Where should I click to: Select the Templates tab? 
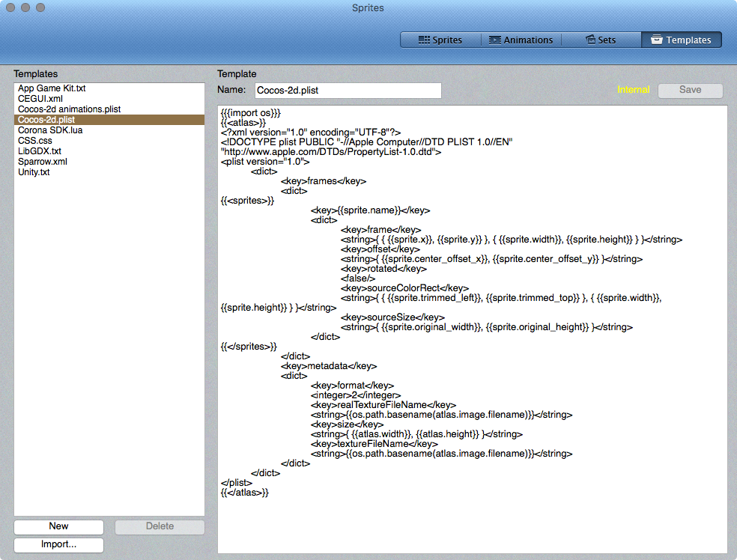tap(682, 40)
